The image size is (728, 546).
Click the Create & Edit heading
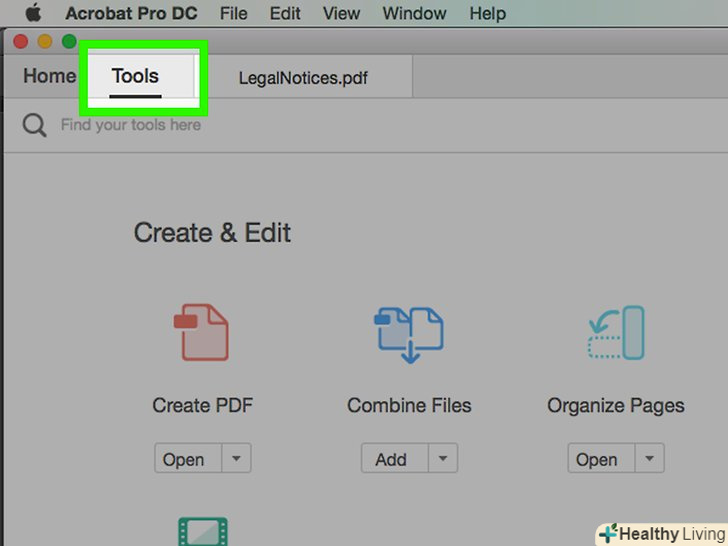click(x=212, y=233)
